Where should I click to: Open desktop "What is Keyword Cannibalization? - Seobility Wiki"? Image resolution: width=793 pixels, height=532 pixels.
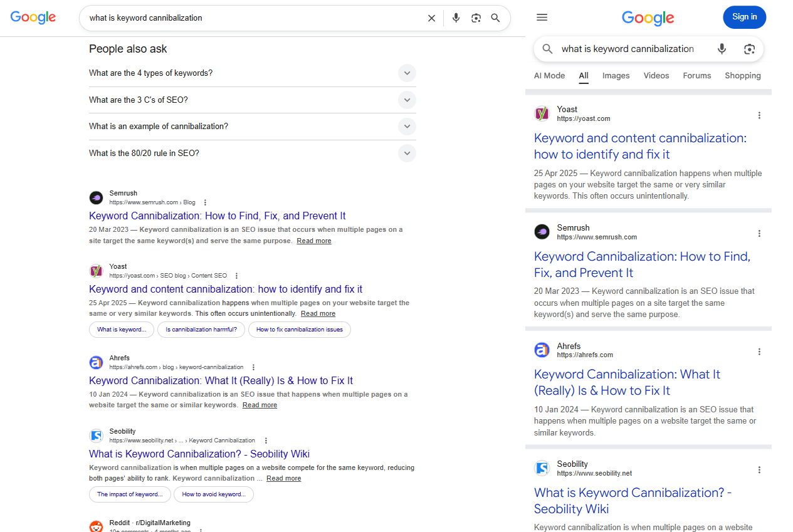[199, 454]
